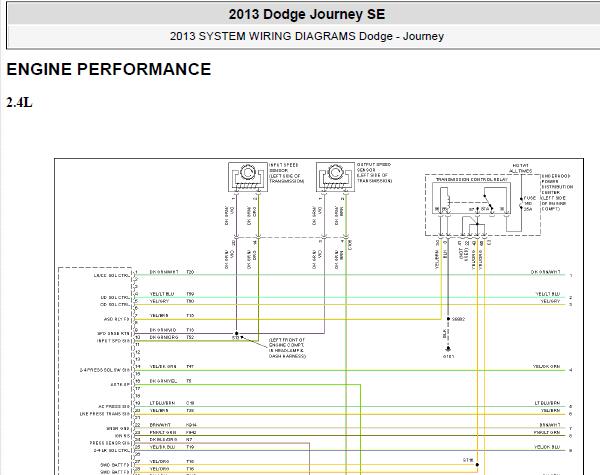Click the 'AC PRESS SIG' pin label
This screenshot has width=600, height=475.
pos(114,406)
